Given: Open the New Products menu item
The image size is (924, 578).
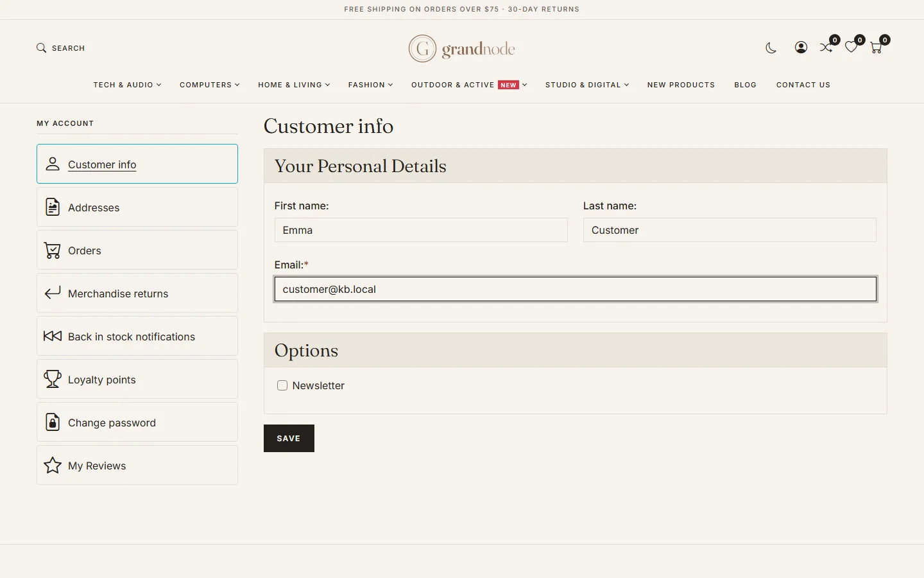Looking at the screenshot, I should [681, 85].
